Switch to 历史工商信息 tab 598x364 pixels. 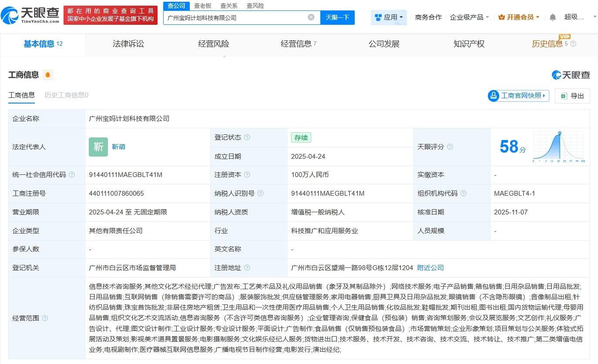click(x=66, y=95)
